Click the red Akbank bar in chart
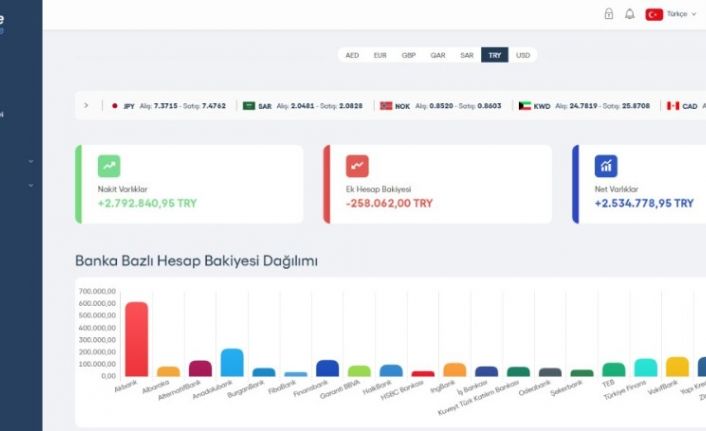This screenshot has width=706, height=431. coord(130,338)
